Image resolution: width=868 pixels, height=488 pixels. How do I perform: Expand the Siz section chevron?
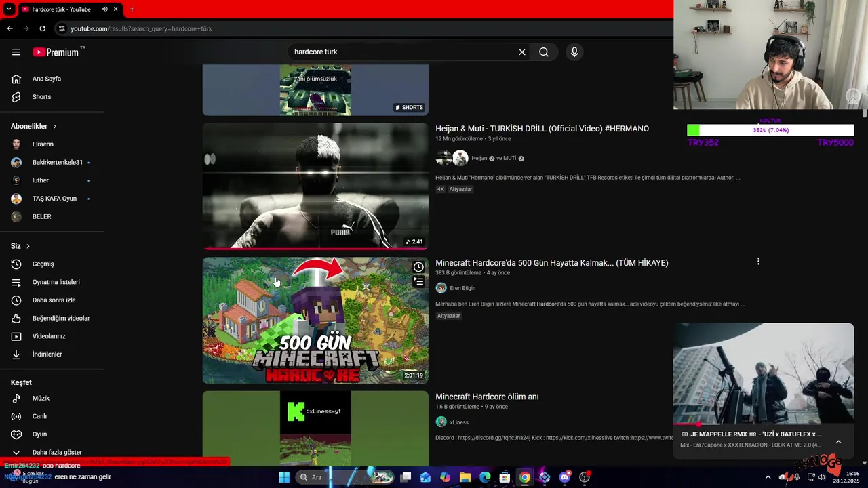(x=28, y=246)
